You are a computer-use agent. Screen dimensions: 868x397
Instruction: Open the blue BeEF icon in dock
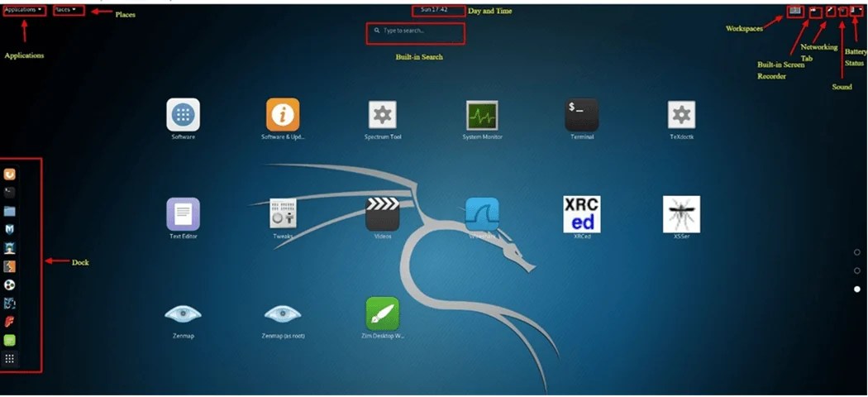coord(9,304)
